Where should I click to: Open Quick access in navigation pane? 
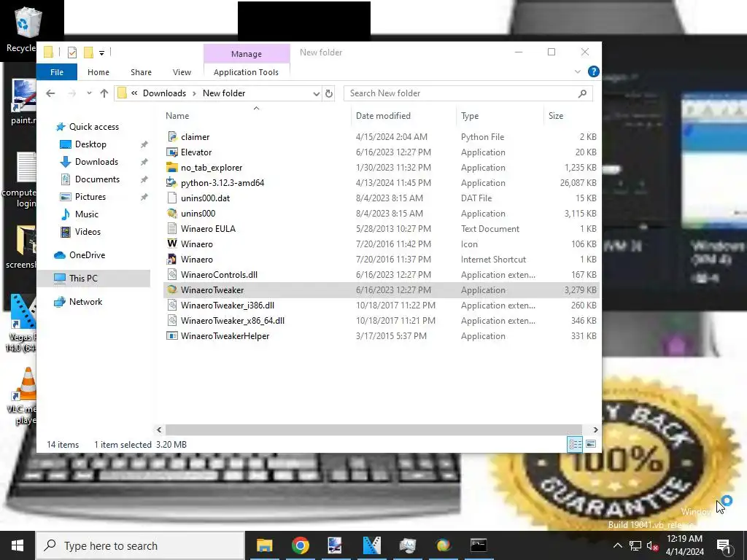click(94, 127)
